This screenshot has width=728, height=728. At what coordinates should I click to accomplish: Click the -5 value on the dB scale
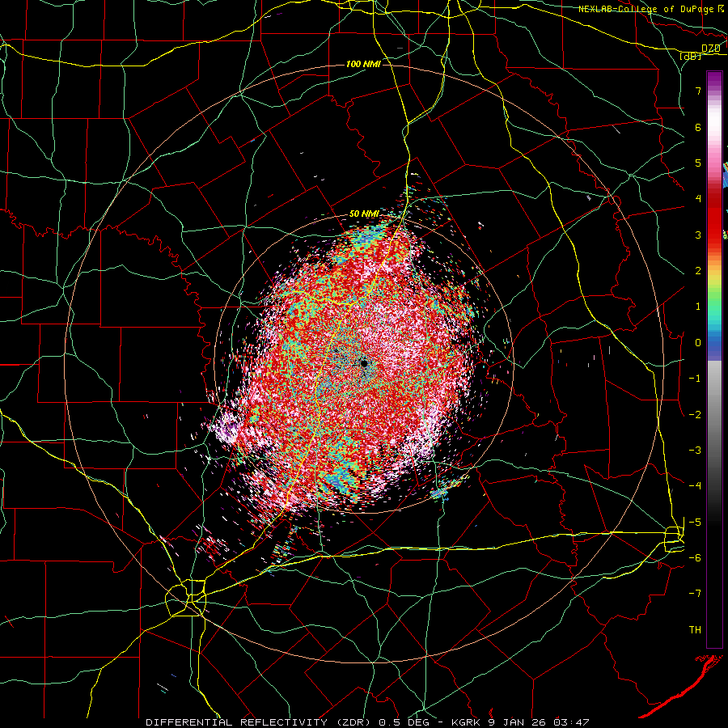(x=695, y=522)
